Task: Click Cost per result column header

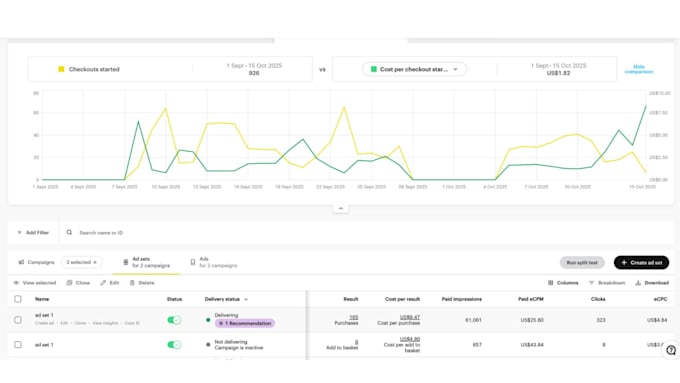Action: click(x=402, y=299)
